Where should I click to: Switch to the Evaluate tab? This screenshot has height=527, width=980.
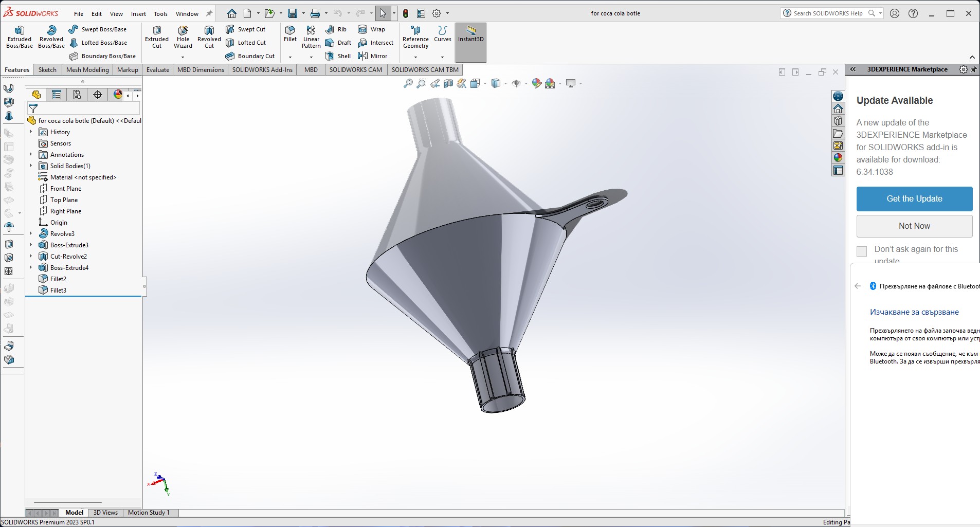[x=158, y=70]
